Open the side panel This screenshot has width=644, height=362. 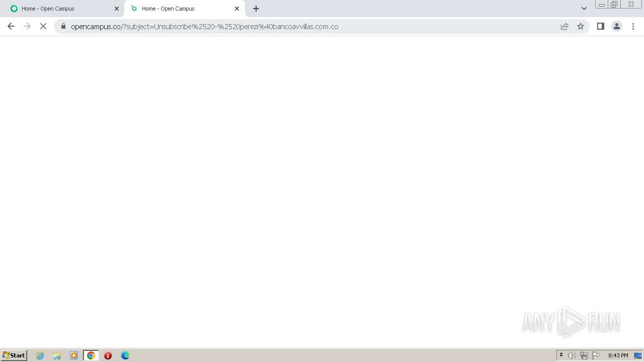pyautogui.click(x=600, y=26)
